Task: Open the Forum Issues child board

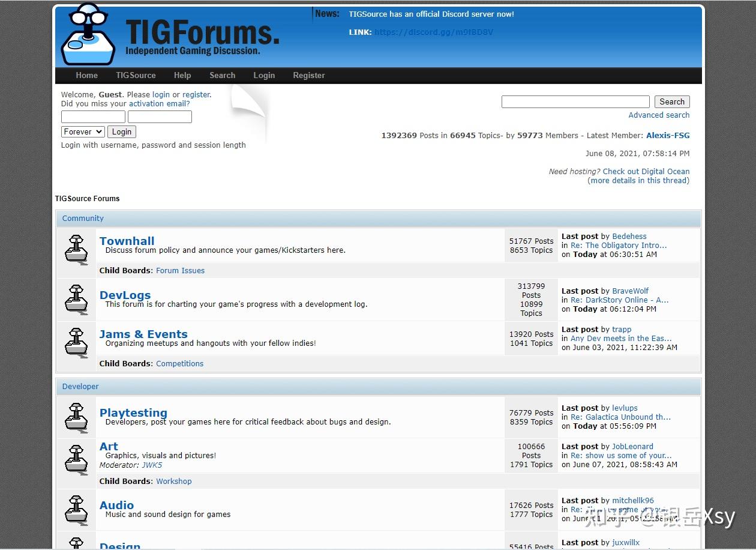Action: tap(180, 271)
